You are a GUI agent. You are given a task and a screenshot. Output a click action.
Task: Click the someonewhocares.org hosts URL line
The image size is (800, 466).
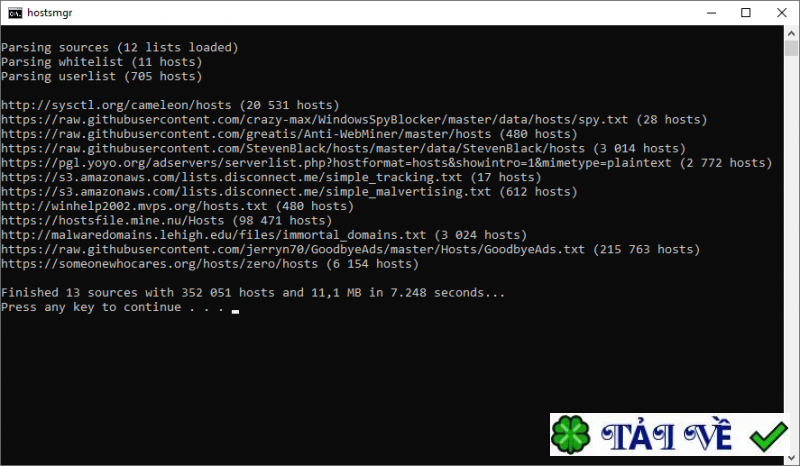pyautogui.click(x=210, y=264)
